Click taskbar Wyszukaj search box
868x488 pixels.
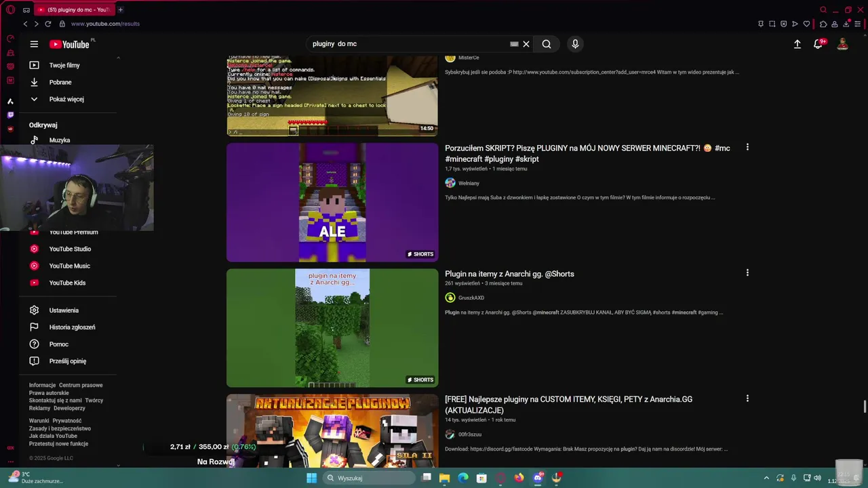click(x=368, y=478)
